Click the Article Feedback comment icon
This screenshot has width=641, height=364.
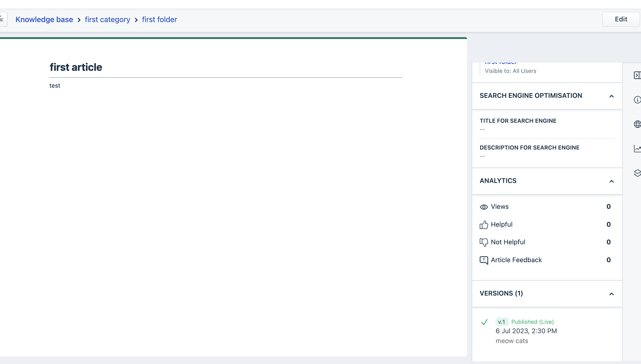[483, 260]
